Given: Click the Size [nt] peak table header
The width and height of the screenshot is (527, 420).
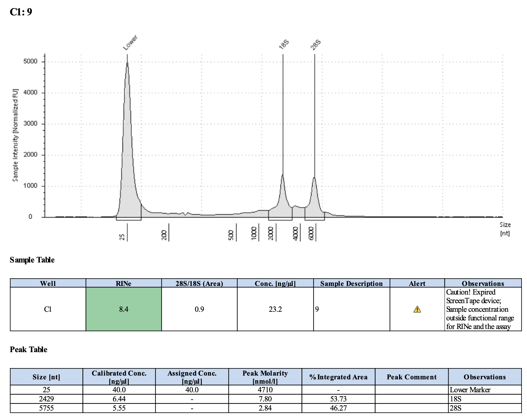Looking at the screenshot, I should coord(46,377).
